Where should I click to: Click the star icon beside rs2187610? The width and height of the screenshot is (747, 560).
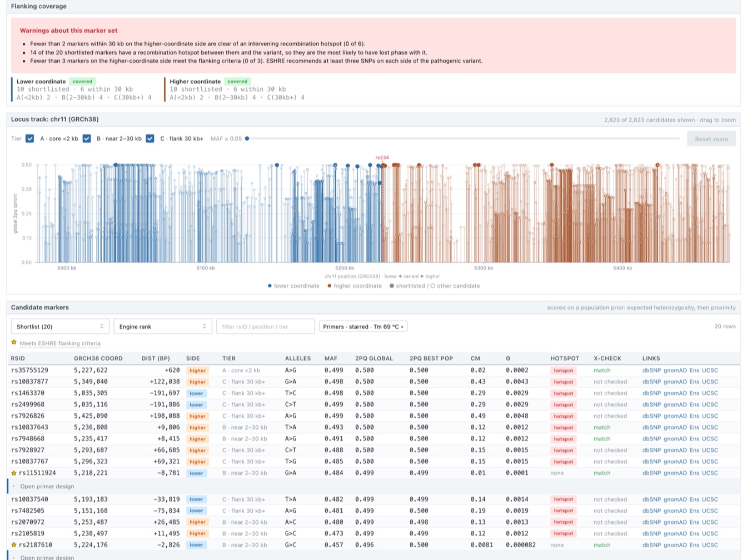14,545
